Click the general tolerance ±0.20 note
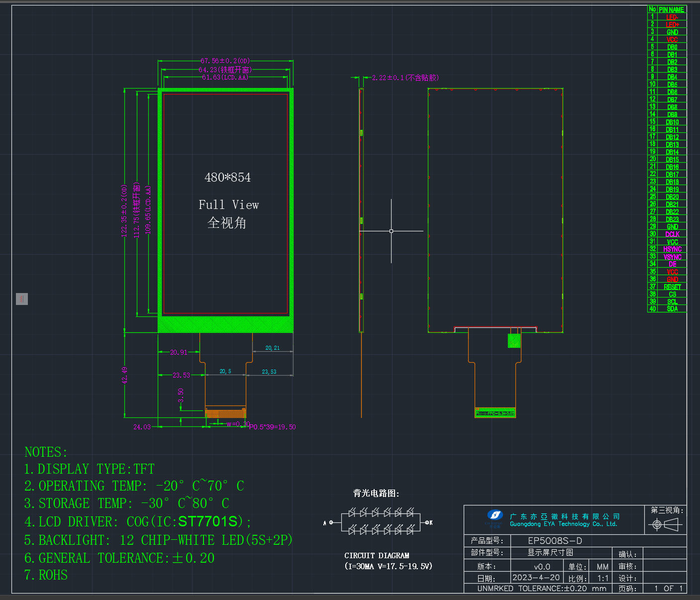700x600 pixels. tap(119, 558)
